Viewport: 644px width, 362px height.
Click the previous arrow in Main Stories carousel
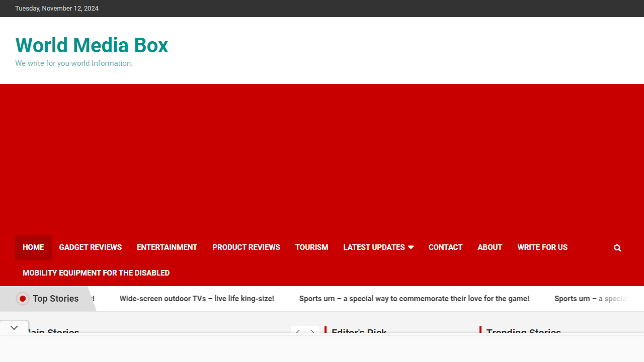coord(298,332)
